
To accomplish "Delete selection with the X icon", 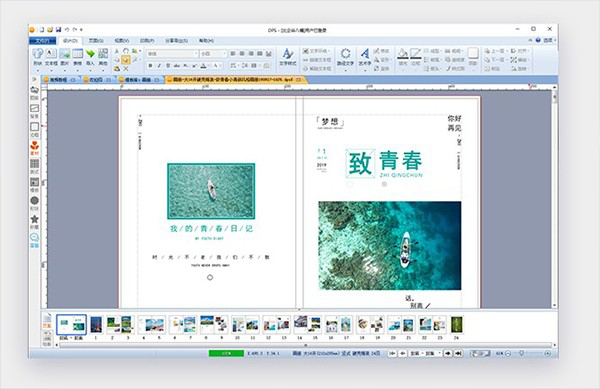I will tap(126, 68).
